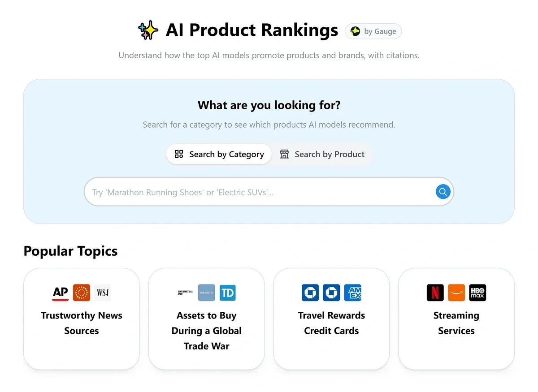Open the Trustworthy News Sources topic
This screenshot has height=392, width=538.
[81, 319]
